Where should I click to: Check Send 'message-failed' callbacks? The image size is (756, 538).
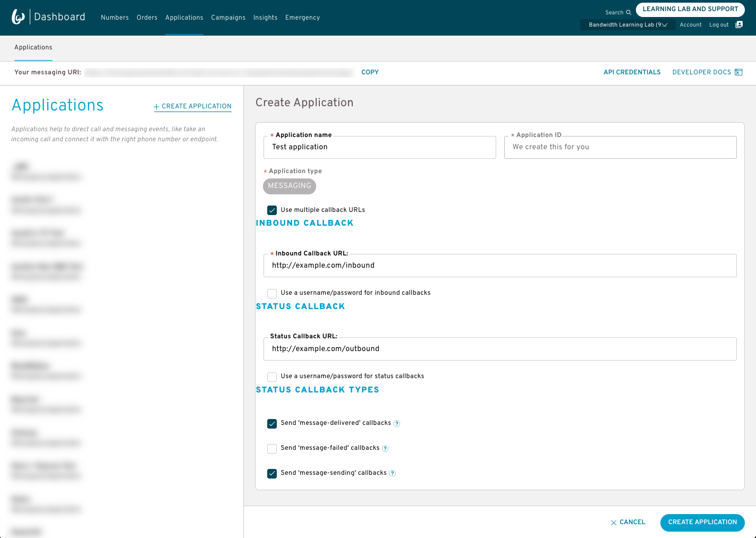pos(272,448)
